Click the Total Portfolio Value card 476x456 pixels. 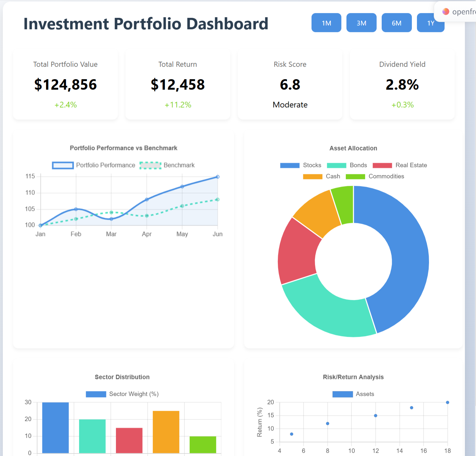point(65,85)
